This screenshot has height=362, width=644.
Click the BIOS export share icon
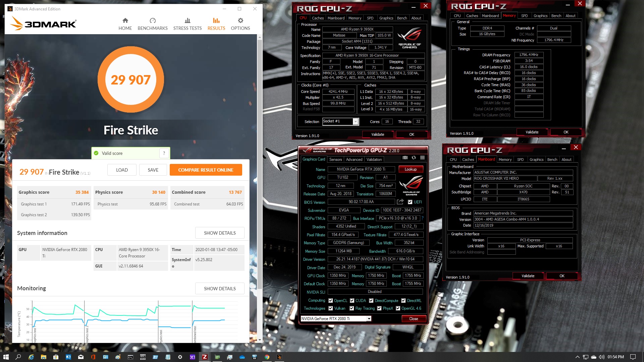point(400,202)
